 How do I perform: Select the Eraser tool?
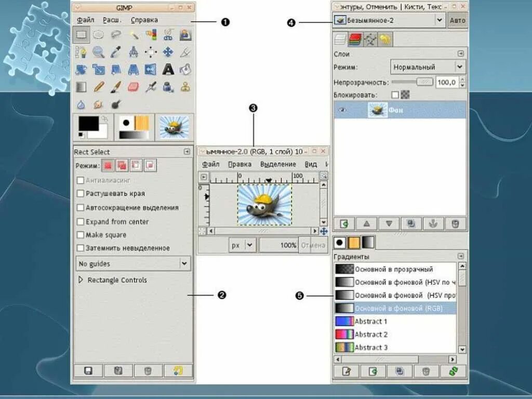pos(134,87)
